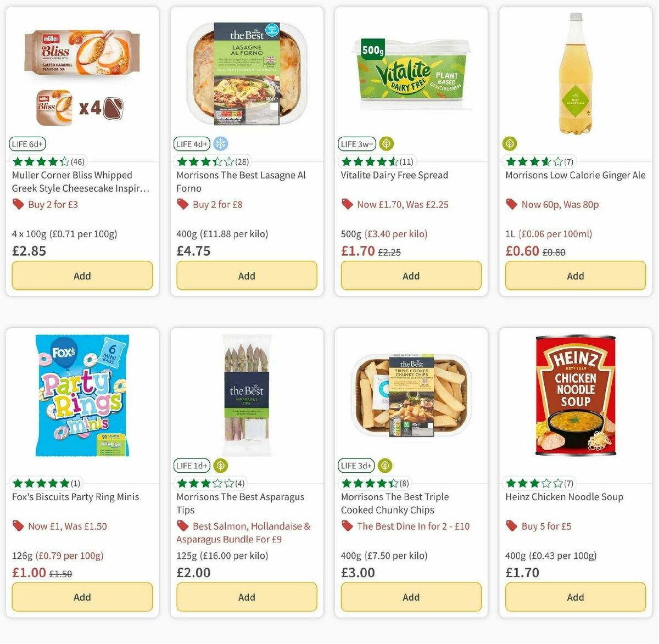Open the 'Buy 2 for £8' offer link
Screen dimensions: 659x644
pyautogui.click(x=217, y=204)
